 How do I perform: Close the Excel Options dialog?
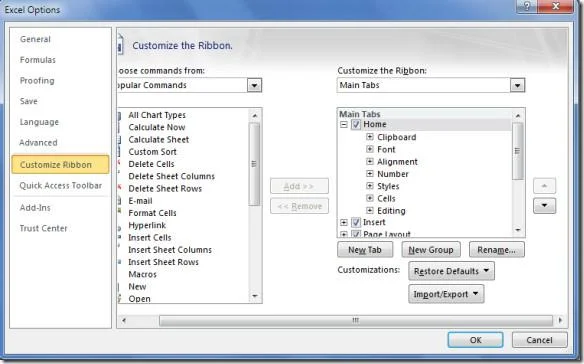click(556, 6)
